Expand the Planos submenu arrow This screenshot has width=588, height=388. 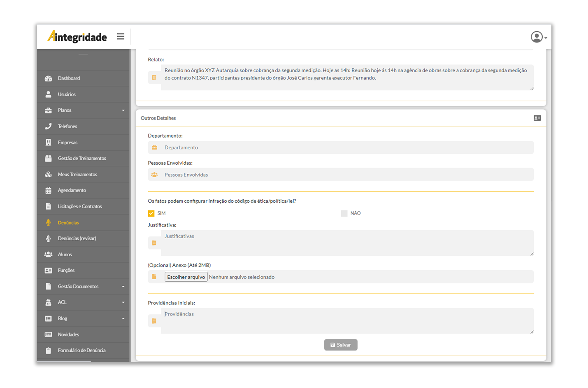click(123, 110)
